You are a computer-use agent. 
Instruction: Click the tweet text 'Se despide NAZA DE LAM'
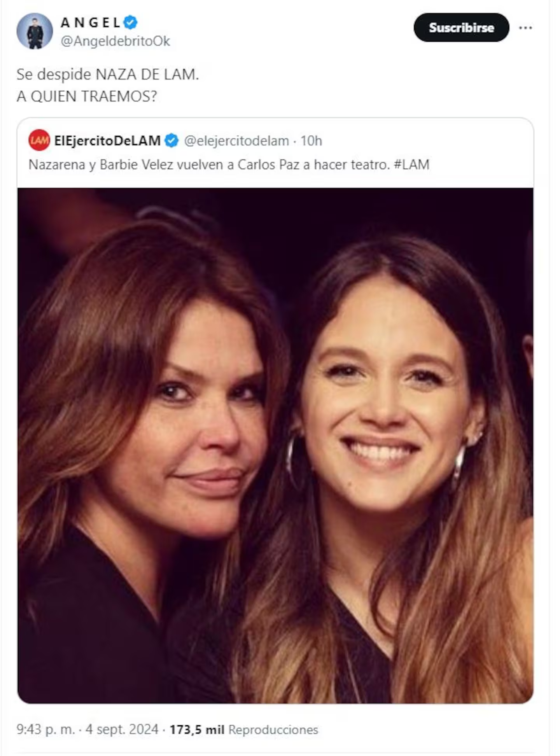click(108, 74)
